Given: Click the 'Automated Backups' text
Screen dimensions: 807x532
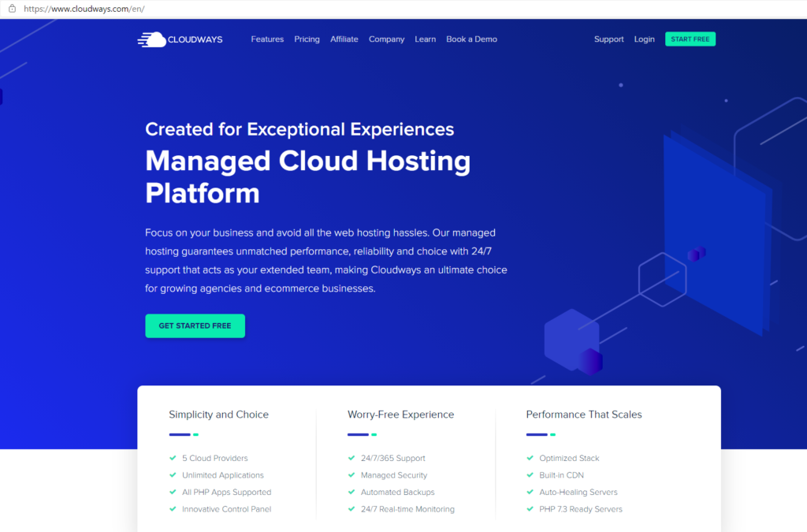Looking at the screenshot, I should [x=397, y=492].
